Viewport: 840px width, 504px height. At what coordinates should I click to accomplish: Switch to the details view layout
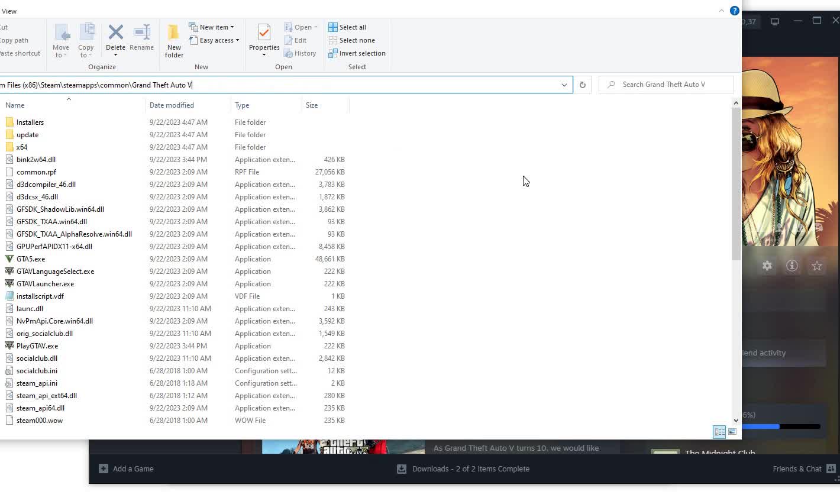click(x=719, y=432)
